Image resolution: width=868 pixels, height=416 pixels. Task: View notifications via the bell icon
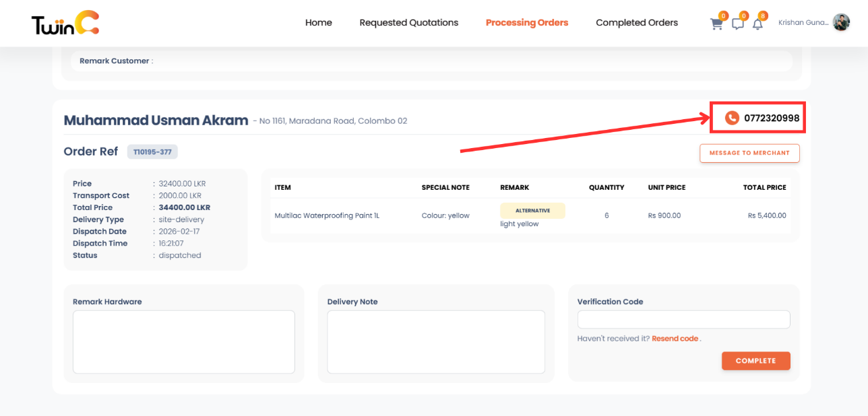[757, 22]
